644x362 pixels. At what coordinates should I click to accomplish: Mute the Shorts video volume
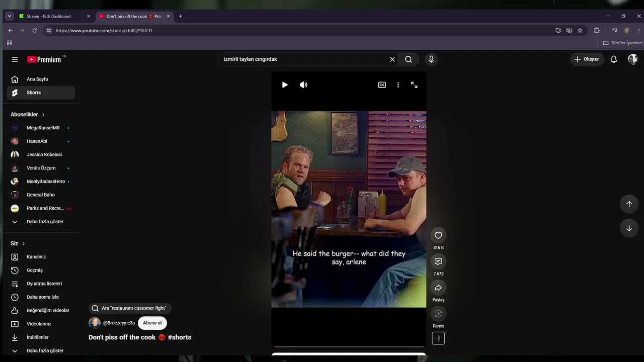pos(303,85)
